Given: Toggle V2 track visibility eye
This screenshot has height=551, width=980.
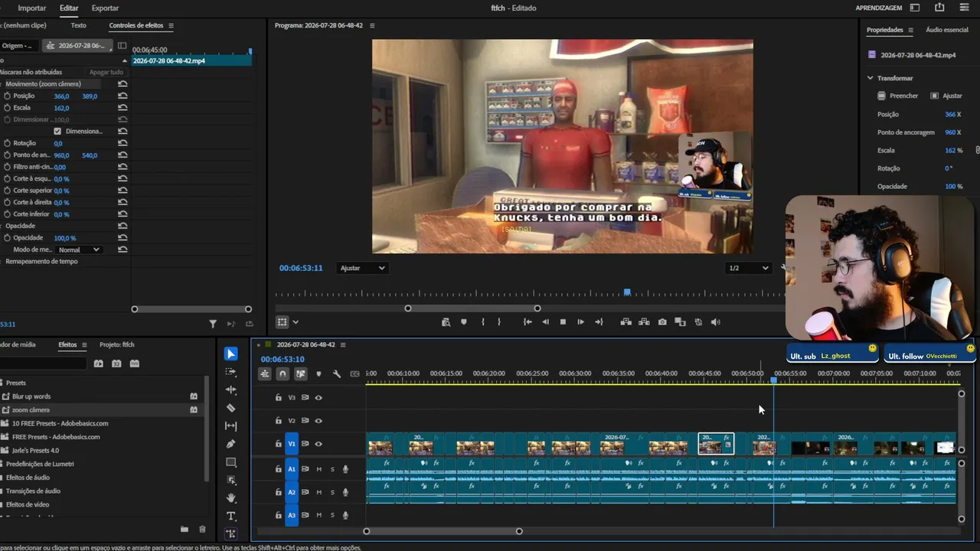Looking at the screenshot, I should pyautogui.click(x=318, y=421).
